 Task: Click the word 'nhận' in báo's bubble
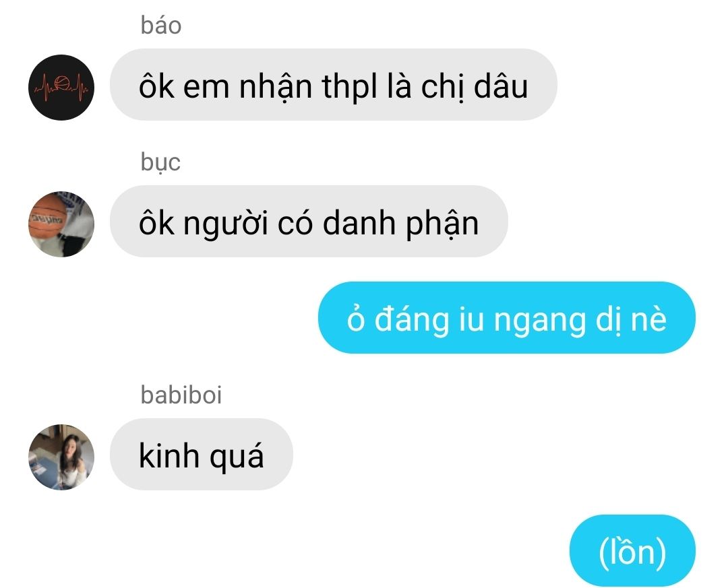click(x=276, y=87)
